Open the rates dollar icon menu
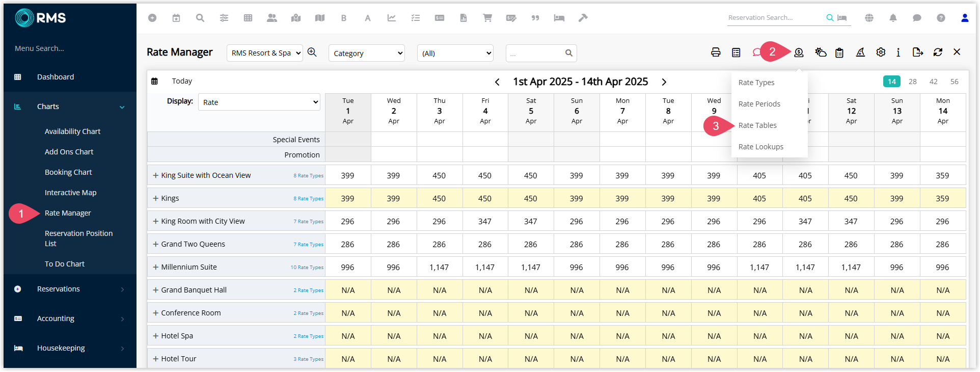The height and width of the screenshot is (372, 980). 799,52
